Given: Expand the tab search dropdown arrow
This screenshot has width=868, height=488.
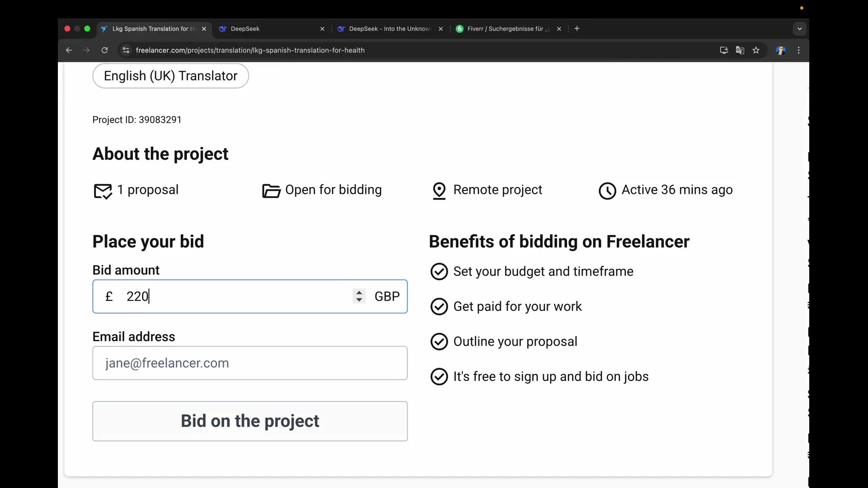Looking at the screenshot, I should pos(800,28).
